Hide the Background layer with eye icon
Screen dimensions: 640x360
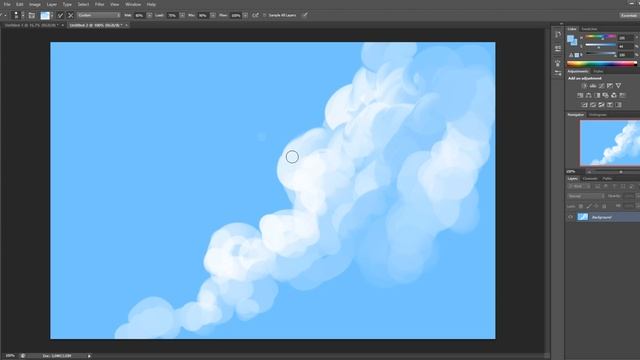[x=570, y=217]
